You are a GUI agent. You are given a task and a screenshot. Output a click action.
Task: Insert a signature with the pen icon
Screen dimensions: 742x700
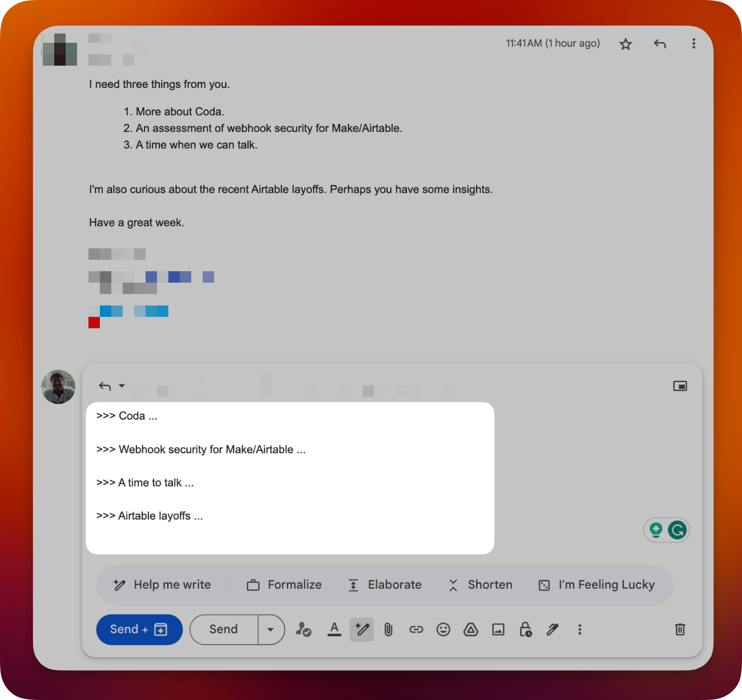coord(553,629)
